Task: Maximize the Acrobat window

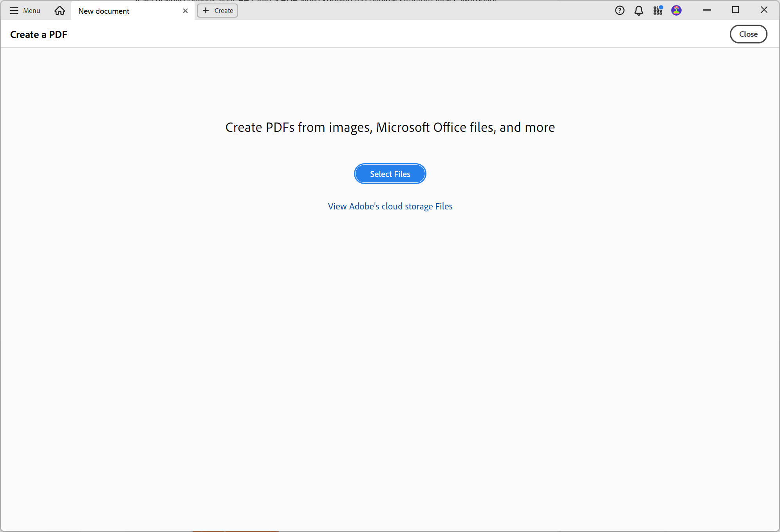Action: point(735,10)
